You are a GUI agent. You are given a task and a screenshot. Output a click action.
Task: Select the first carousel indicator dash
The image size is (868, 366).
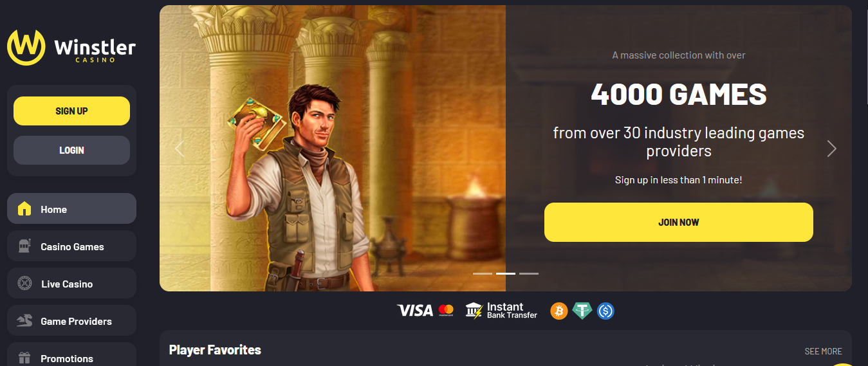pyautogui.click(x=483, y=273)
